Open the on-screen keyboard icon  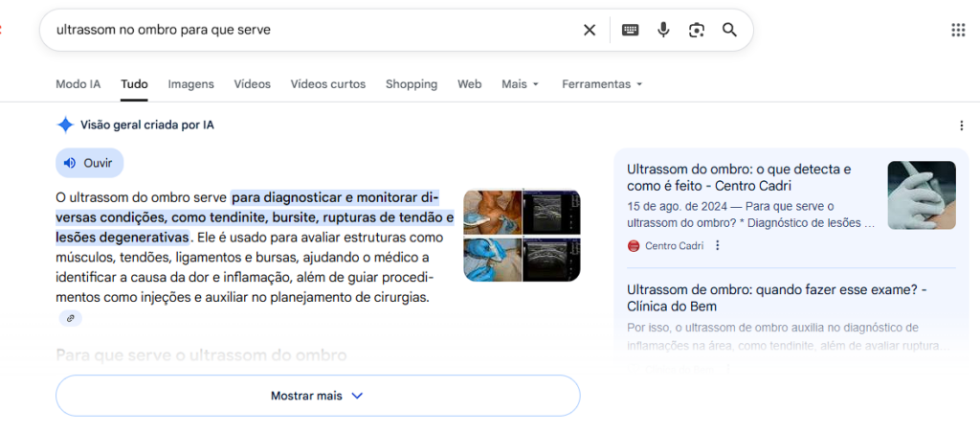(630, 30)
